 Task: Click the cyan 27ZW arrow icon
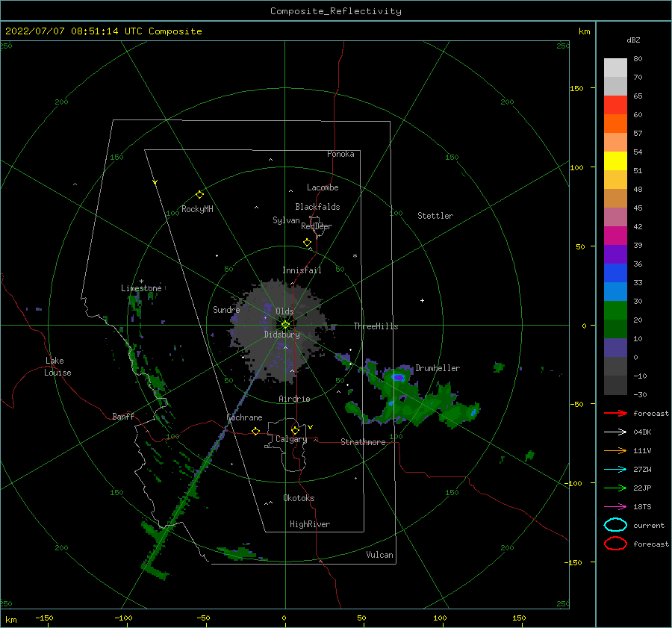(615, 470)
